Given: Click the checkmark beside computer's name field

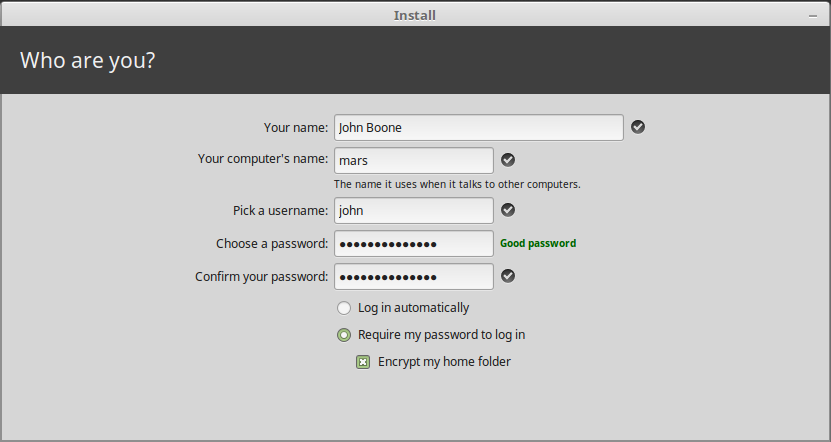Looking at the screenshot, I should coord(508,160).
